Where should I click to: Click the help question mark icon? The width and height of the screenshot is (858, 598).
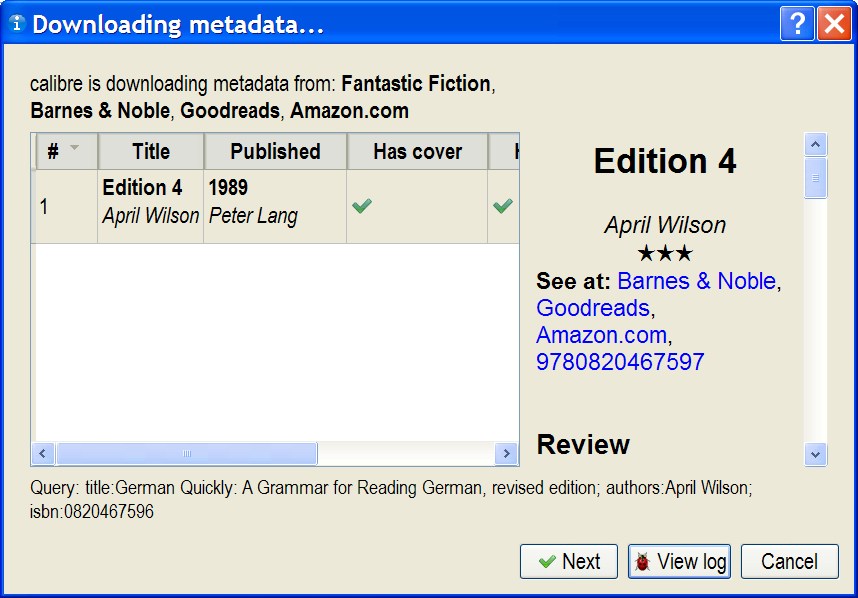pos(797,24)
